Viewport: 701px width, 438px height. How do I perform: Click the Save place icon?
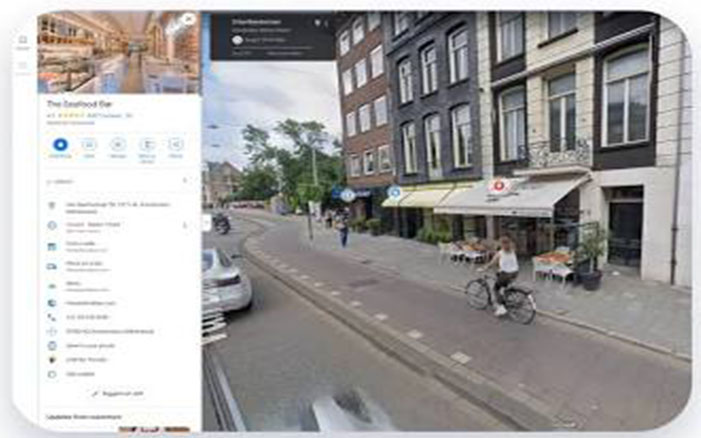click(89, 145)
